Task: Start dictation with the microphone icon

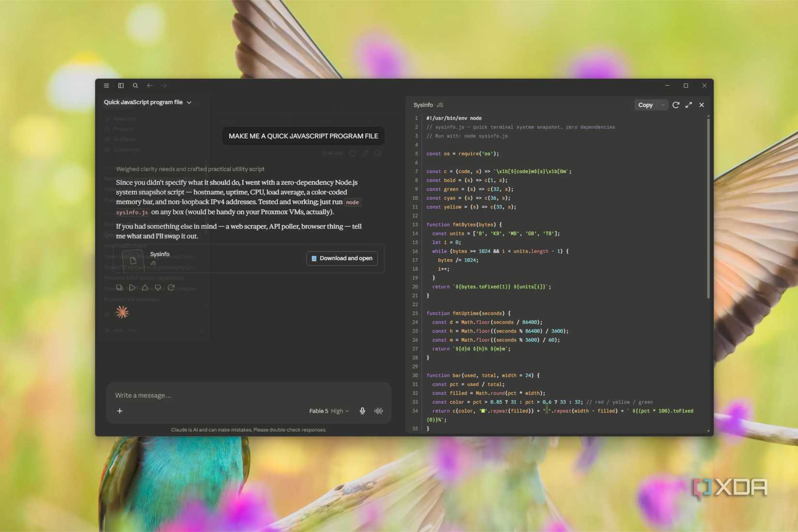Action: (x=362, y=411)
